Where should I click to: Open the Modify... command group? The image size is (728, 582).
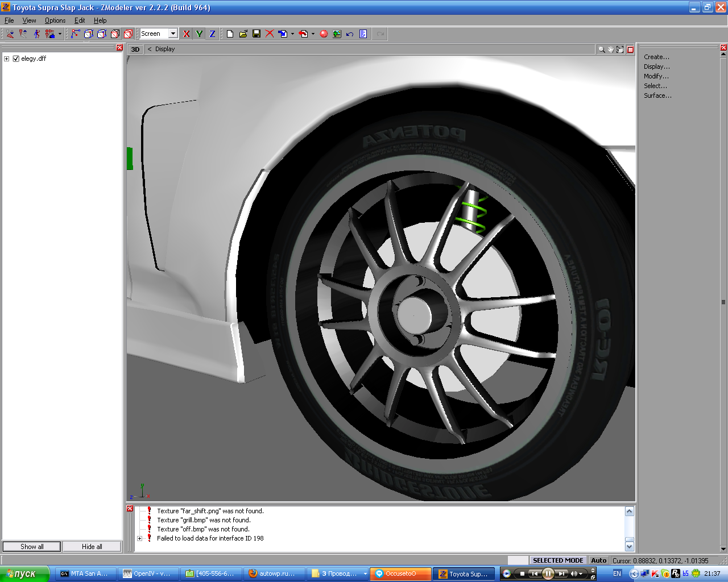[x=656, y=76]
